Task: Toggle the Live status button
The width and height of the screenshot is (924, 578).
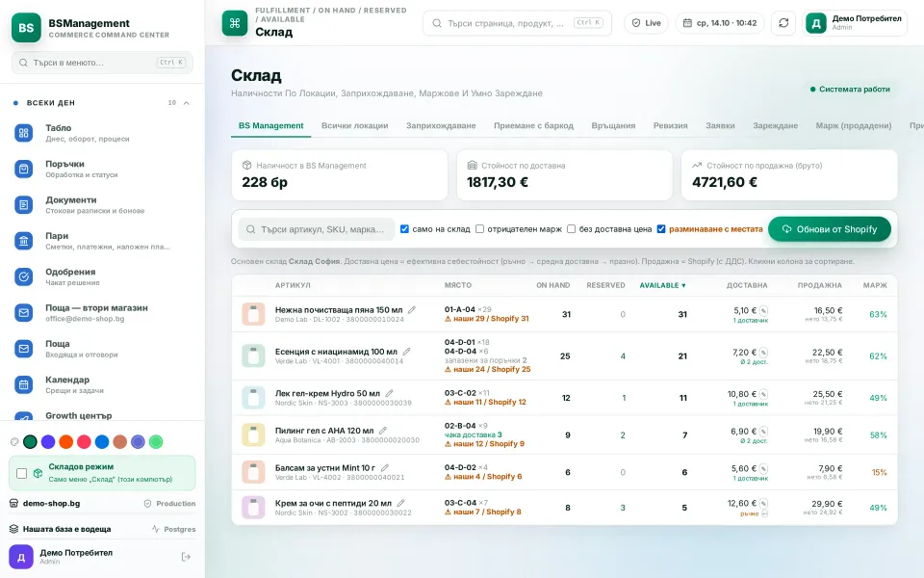Action: point(647,23)
